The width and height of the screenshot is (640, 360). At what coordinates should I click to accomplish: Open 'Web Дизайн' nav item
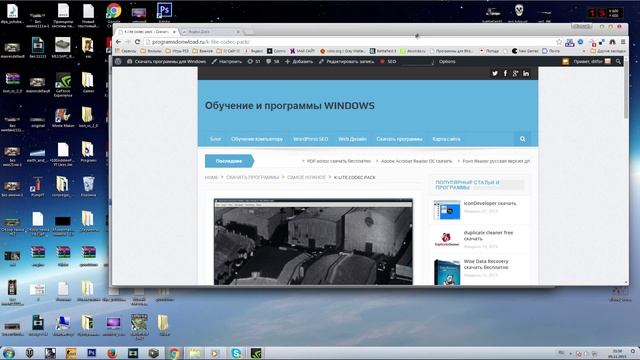click(x=352, y=139)
